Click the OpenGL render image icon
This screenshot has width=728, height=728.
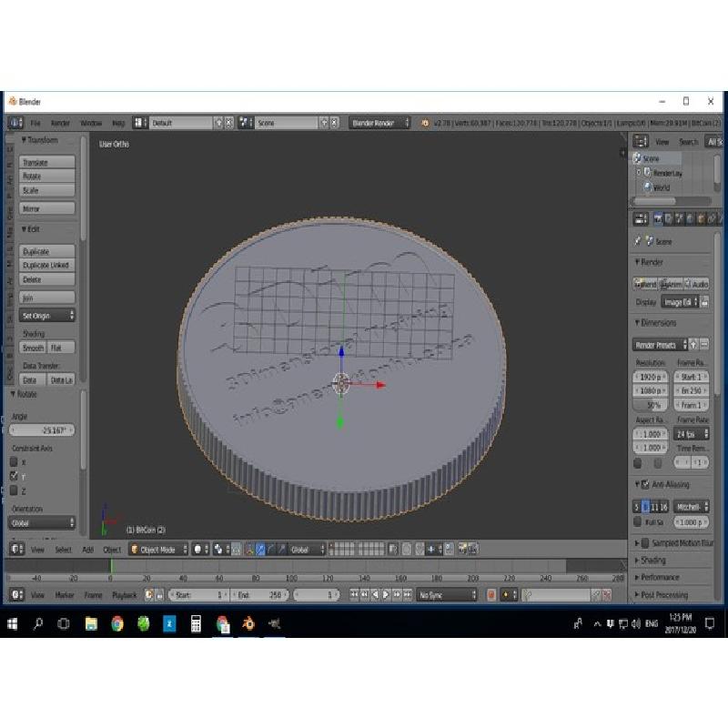pyautogui.click(x=462, y=550)
